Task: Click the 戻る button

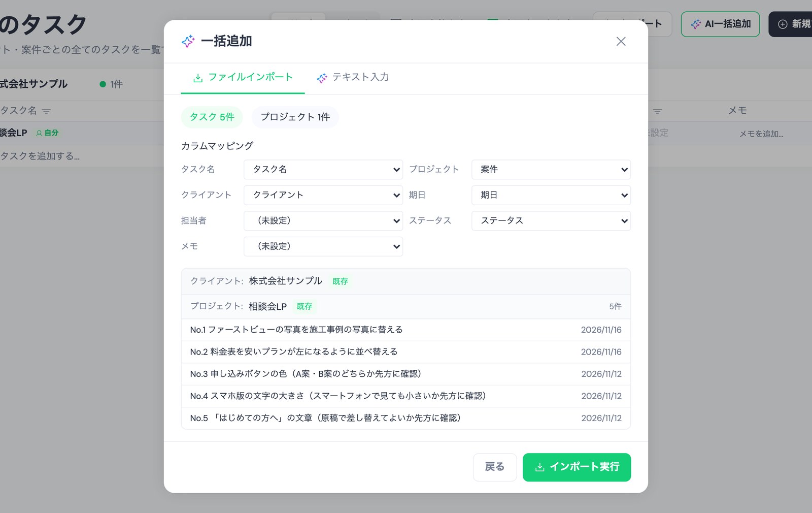Action: [x=495, y=467]
